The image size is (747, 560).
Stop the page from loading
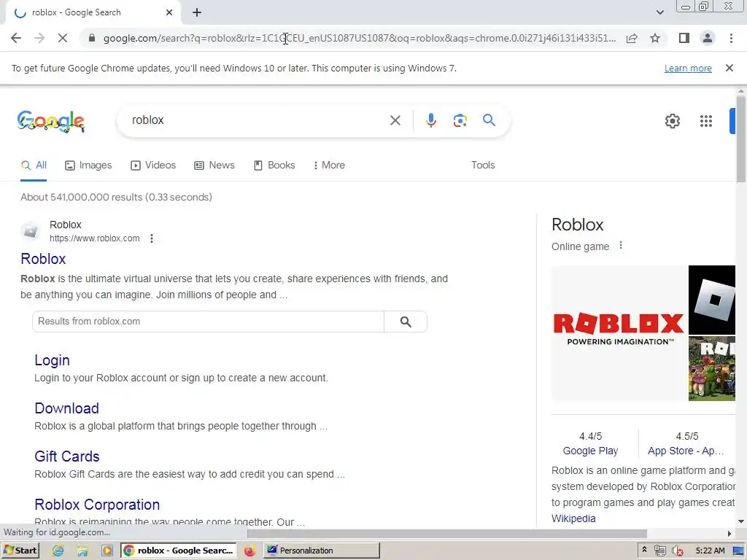pos(63,38)
